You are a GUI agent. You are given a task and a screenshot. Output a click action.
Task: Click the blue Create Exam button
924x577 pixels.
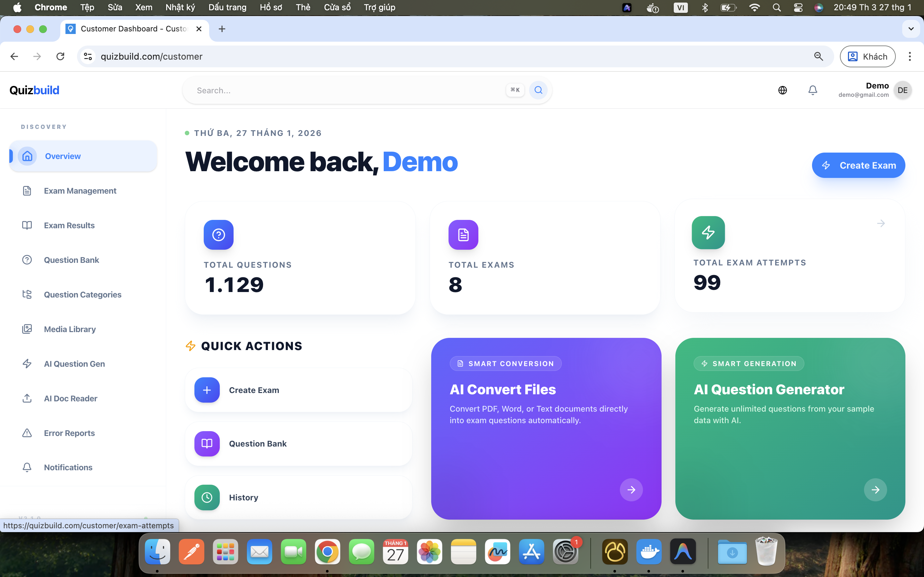(858, 165)
